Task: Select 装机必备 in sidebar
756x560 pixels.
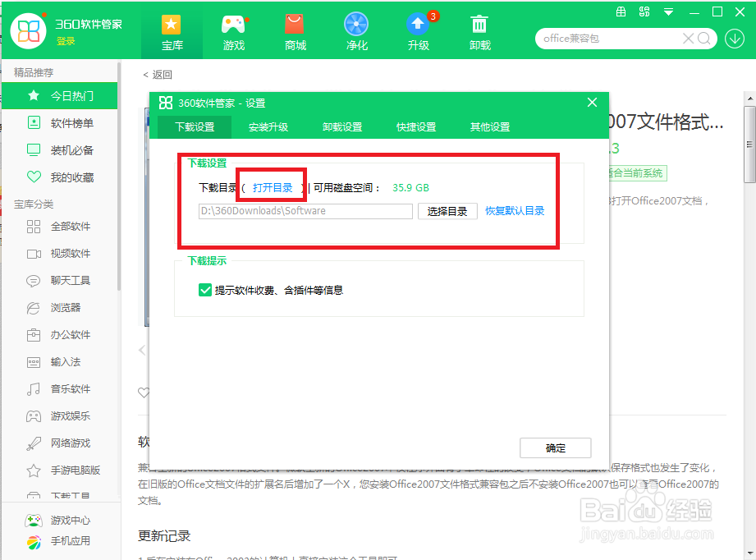Action: click(x=60, y=150)
